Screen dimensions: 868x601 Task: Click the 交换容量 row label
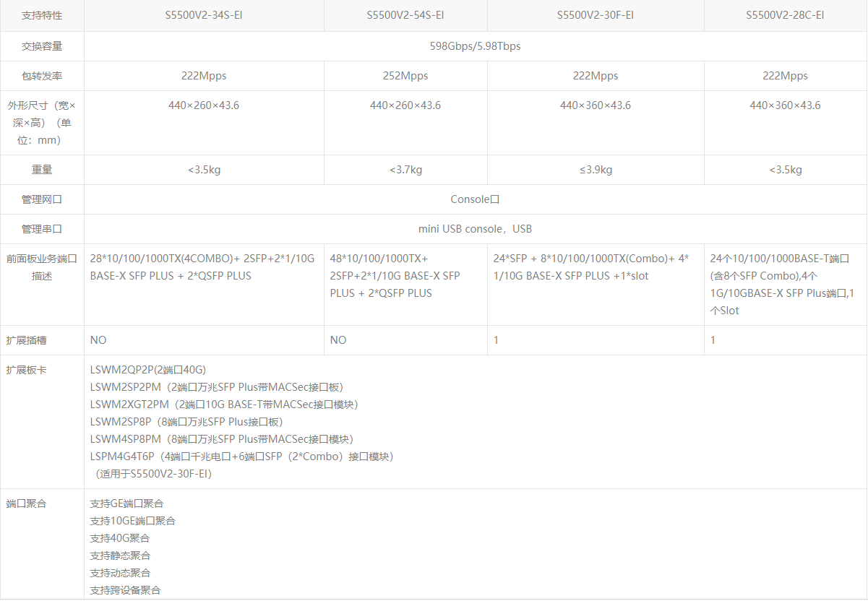pyautogui.click(x=42, y=46)
